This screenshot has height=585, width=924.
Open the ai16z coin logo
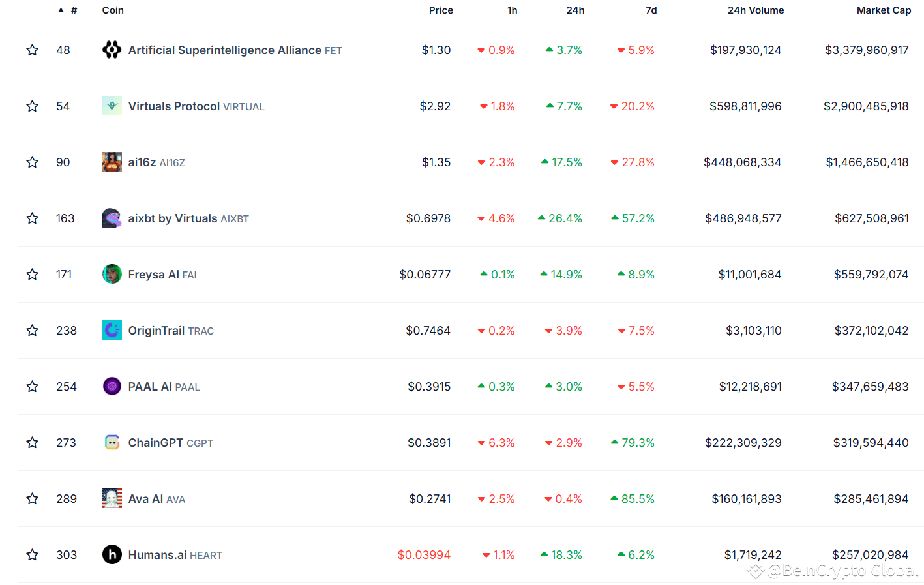112,162
